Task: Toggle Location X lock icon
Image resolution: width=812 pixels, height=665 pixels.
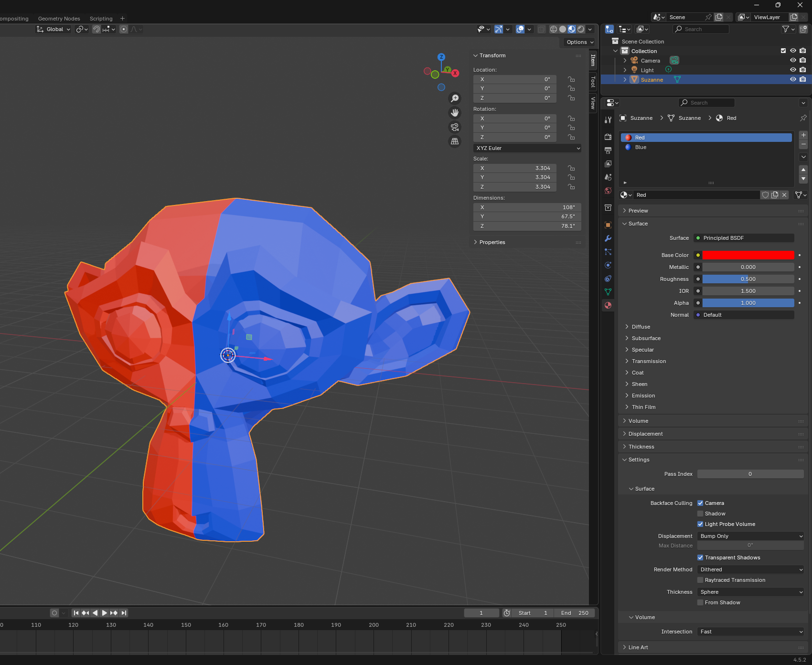Action: tap(571, 79)
